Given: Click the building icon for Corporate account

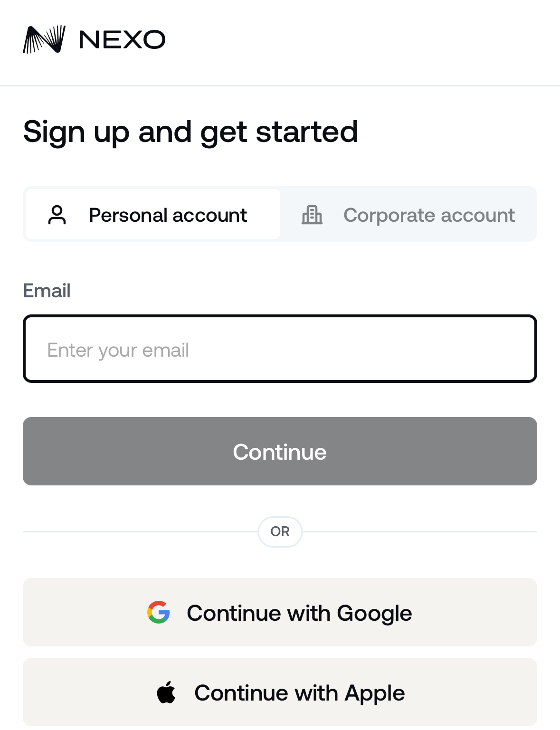Looking at the screenshot, I should (312, 215).
